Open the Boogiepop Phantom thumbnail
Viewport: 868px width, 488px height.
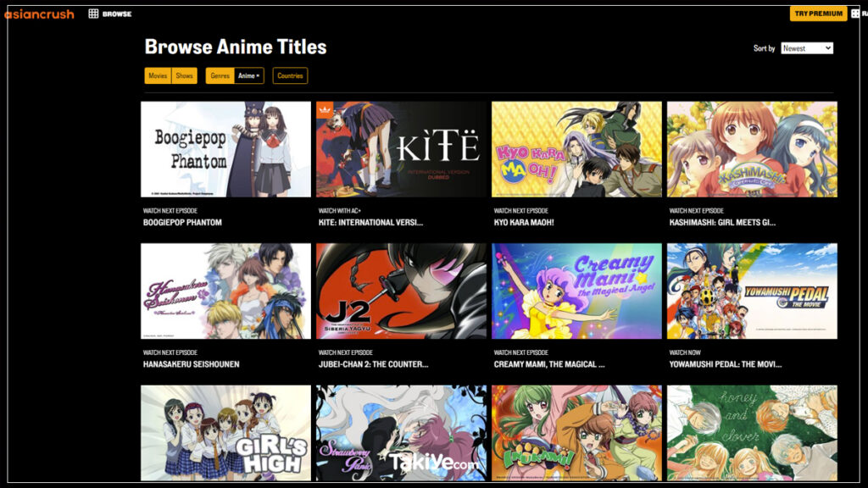pyautogui.click(x=225, y=149)
